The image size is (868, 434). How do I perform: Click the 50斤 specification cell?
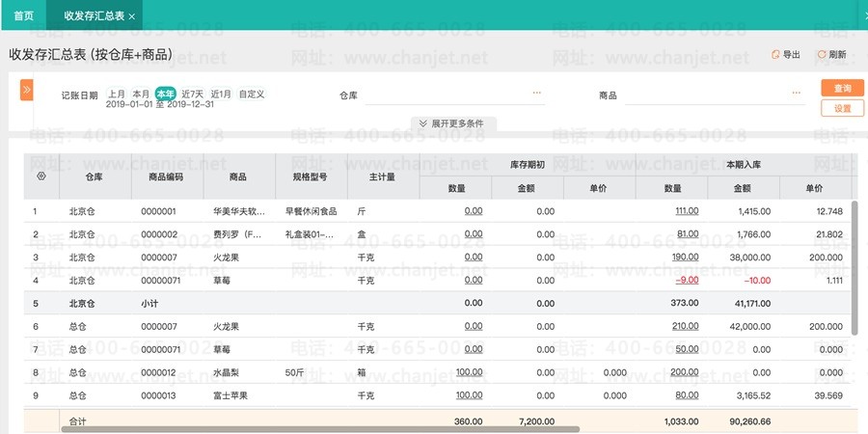click(x=312, y=372)
